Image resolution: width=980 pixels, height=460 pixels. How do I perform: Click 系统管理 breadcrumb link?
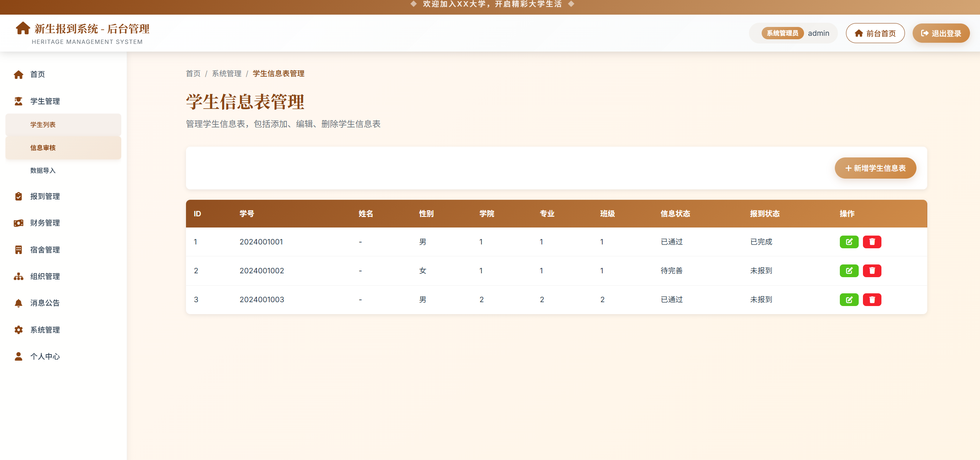point(226,74)
